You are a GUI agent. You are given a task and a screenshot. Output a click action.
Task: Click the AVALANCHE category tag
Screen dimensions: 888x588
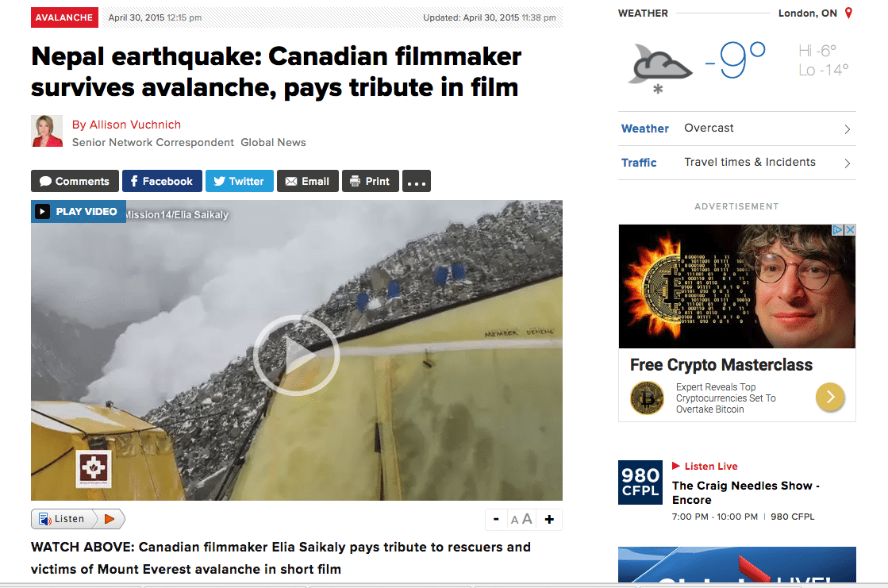[x=64, y=17]
